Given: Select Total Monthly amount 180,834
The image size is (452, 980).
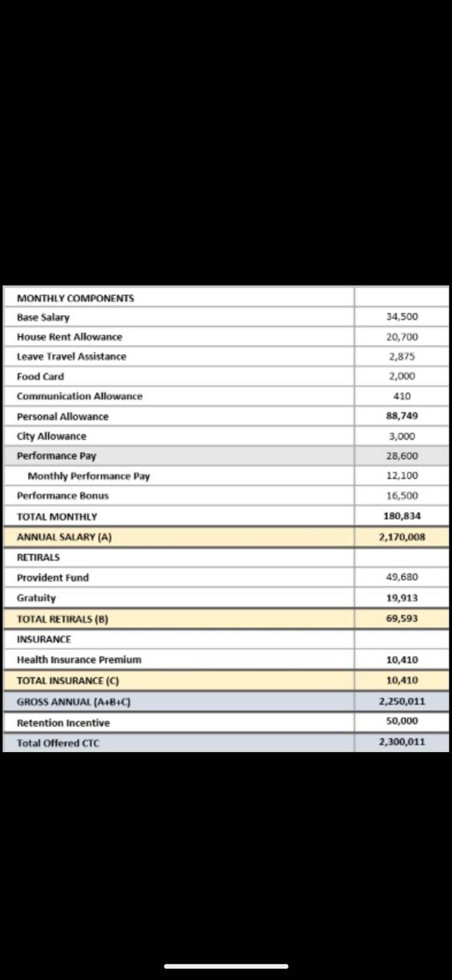Looking at the screenshot, I should coord(402,516).
